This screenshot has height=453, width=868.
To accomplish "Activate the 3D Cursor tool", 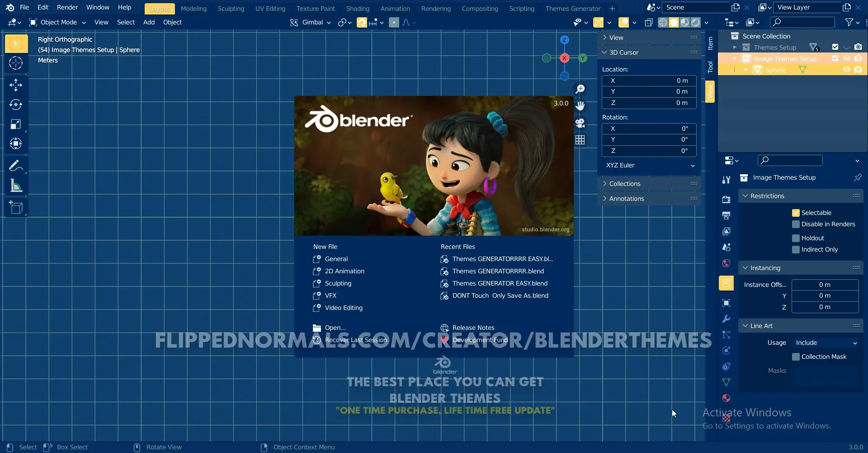I will pyautogui.click(x=16, y=63).
